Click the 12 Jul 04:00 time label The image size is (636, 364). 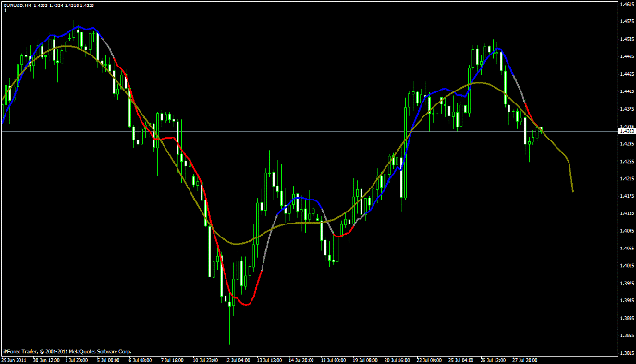click(237, 360)
